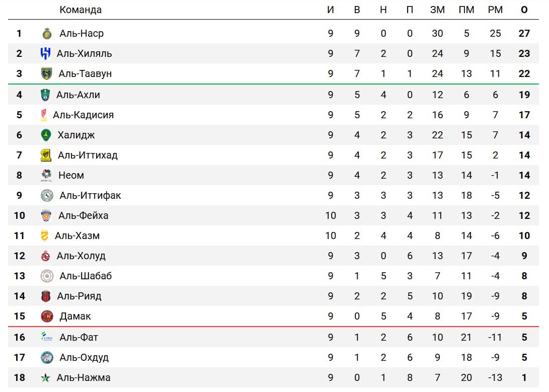Open the Аль-Кадисия red logo
549x392 pixels.
tap(43, 115)
